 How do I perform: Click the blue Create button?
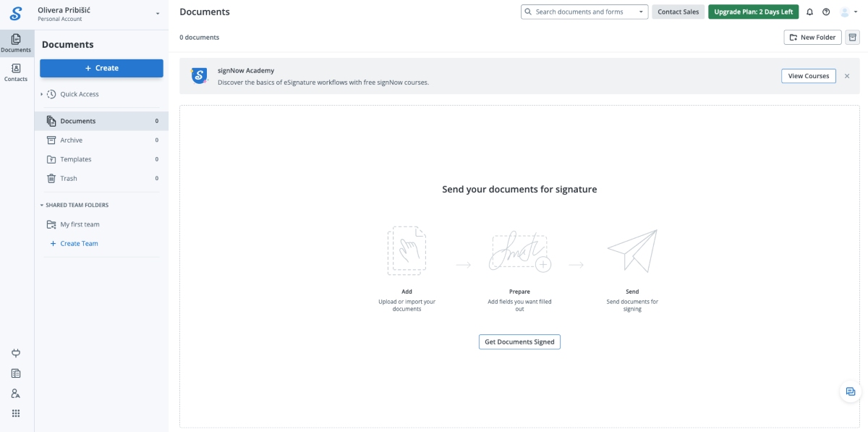tap(101, 68)
